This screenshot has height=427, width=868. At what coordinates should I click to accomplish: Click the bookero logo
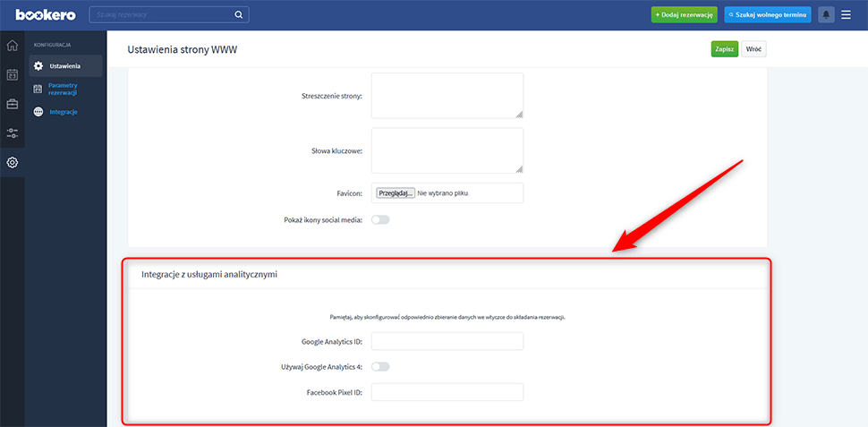click(46, 15)
